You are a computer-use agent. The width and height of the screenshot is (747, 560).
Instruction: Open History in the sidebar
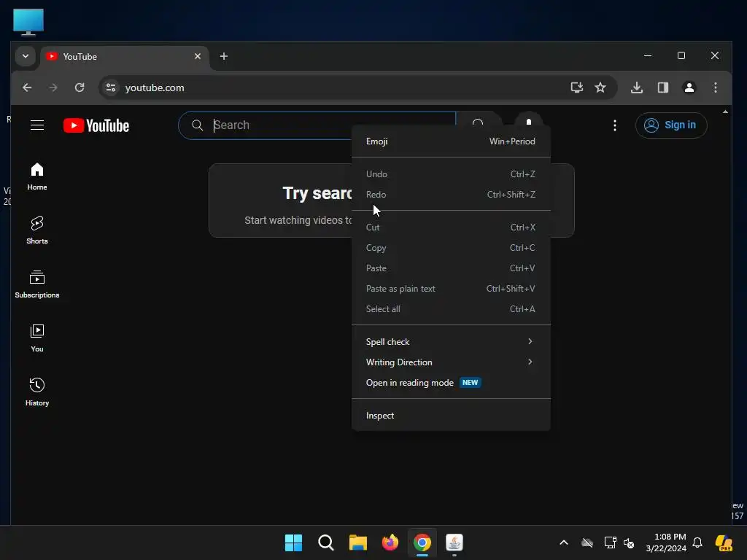[37, 392]
